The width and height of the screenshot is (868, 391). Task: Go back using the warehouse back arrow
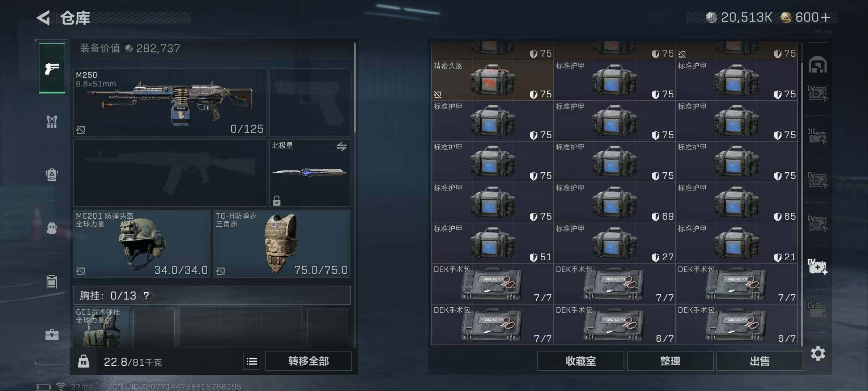pyautogui.click(x=43, y=18)
